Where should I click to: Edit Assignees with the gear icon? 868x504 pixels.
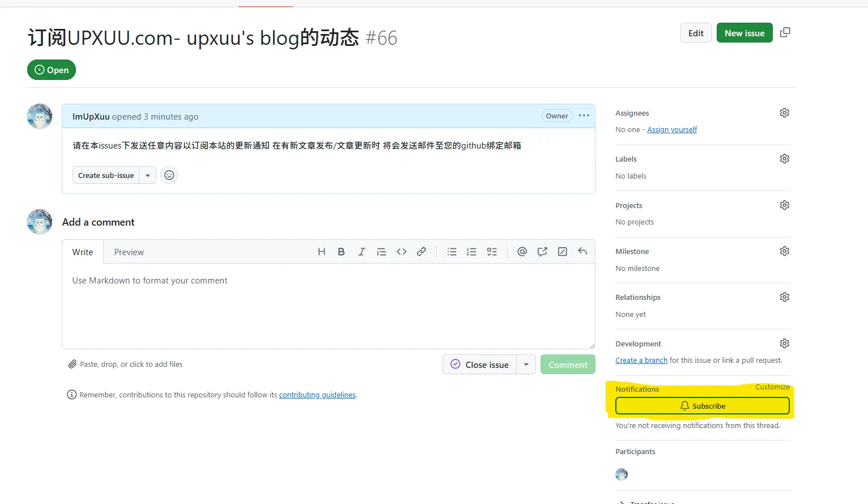785,113
